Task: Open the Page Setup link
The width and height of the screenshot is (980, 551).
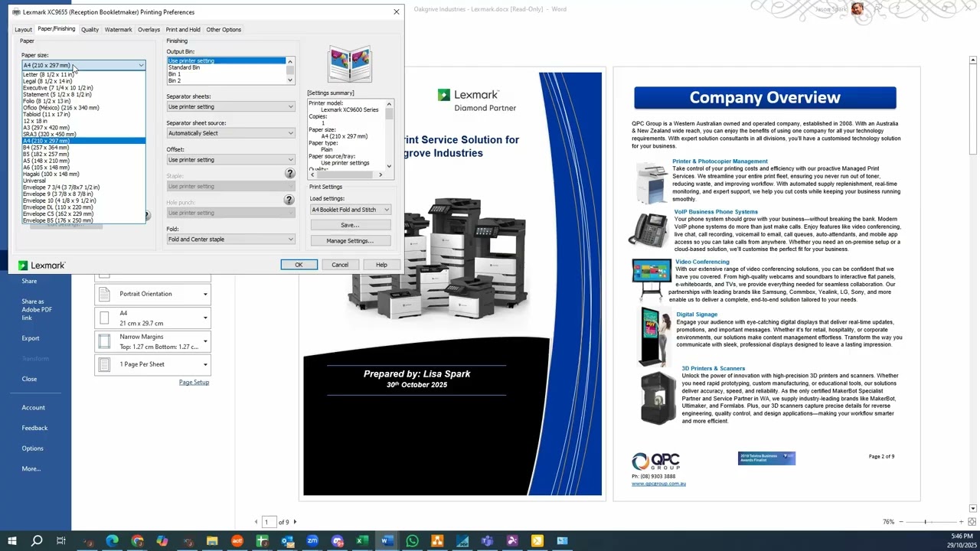Action: [x=194, y=383]
